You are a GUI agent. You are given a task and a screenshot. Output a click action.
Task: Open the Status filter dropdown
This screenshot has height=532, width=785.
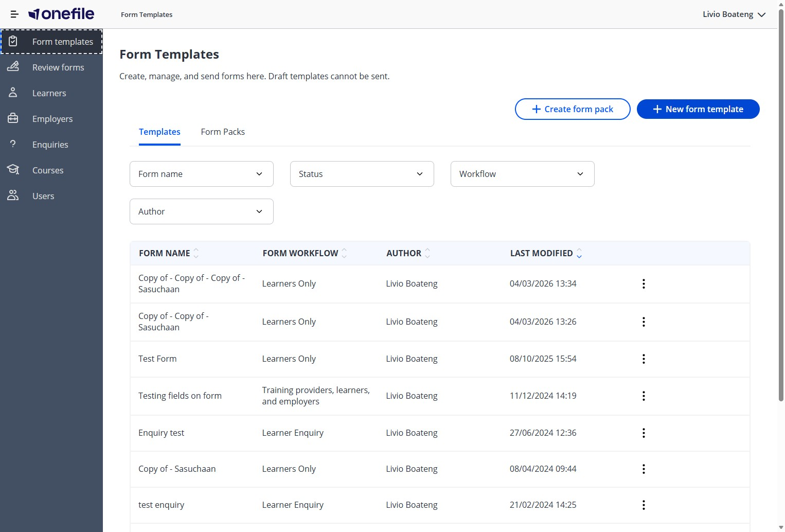point(362,174)
